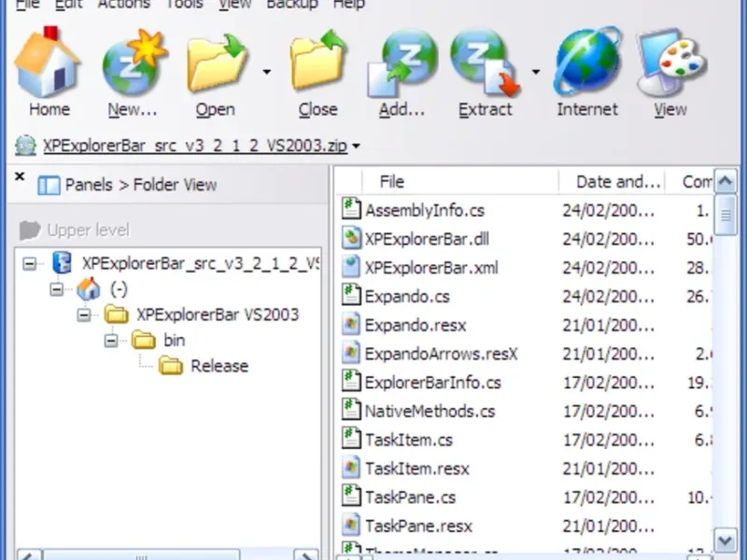The width and height of the screenshot is (747, 560).
Task: Click the Open folder icon
Action: tap(217, 63)
